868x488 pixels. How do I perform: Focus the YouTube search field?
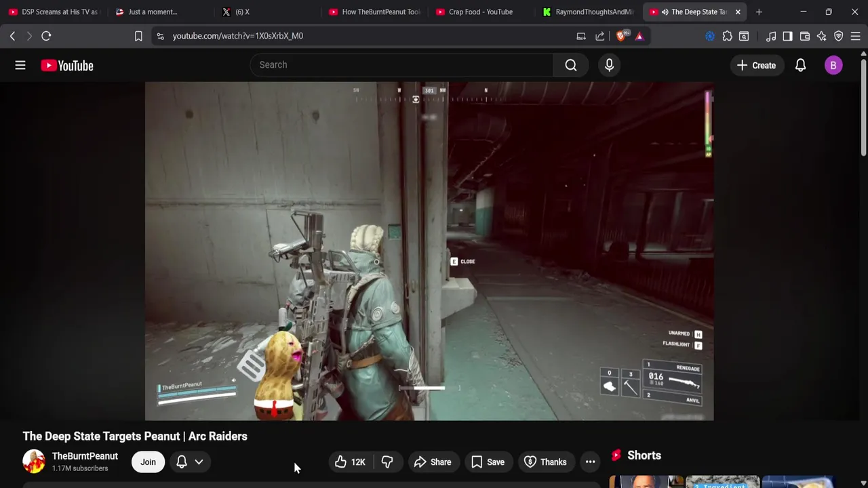(x=402, y=65)
